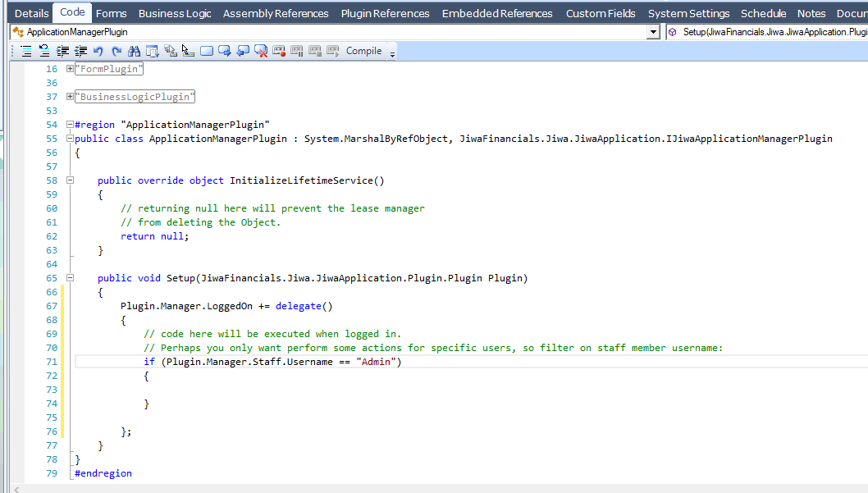Viewport: 868px width, 493px height.
Task: Open the ApplicationManagerPlugin class dropdown
Action: [x=653, y=32]
